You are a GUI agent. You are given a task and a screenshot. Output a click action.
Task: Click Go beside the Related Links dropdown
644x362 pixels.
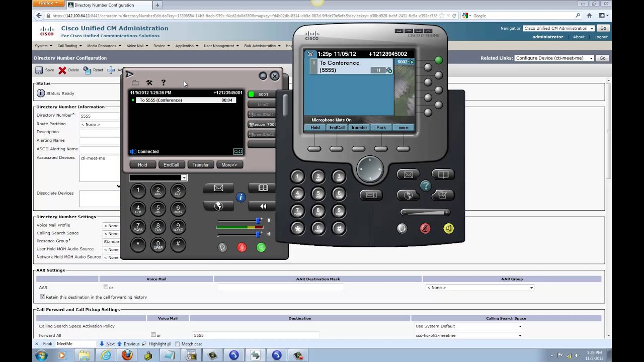[602, 58]
